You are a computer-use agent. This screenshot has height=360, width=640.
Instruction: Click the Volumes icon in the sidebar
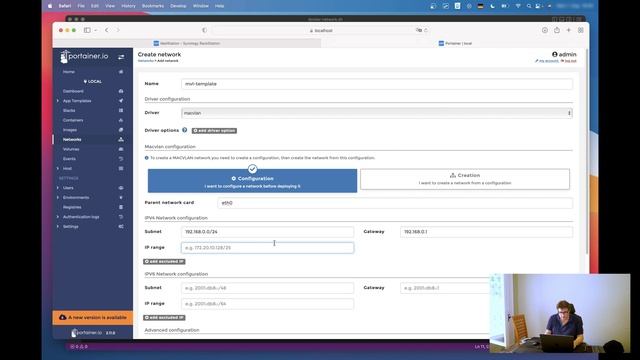pyautogui.click(x=121, y=149)
